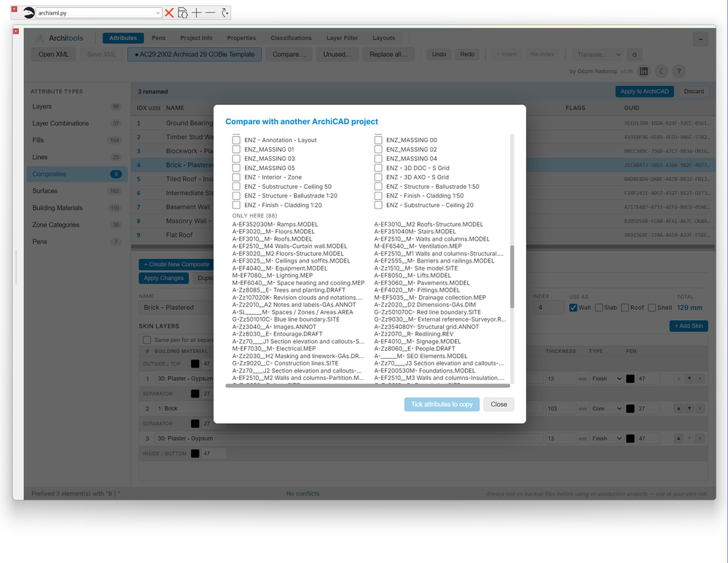This screenshot has height=563, width=728.
Task: Tick ENZ_MASSING 04 checkbox
Action: 378,158
